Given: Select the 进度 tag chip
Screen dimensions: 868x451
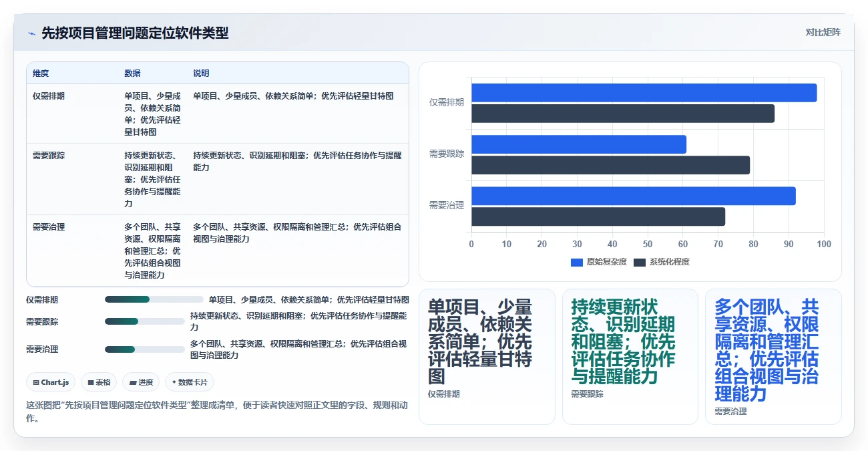Looking at the screenshot, I should (x=141, y=382).
